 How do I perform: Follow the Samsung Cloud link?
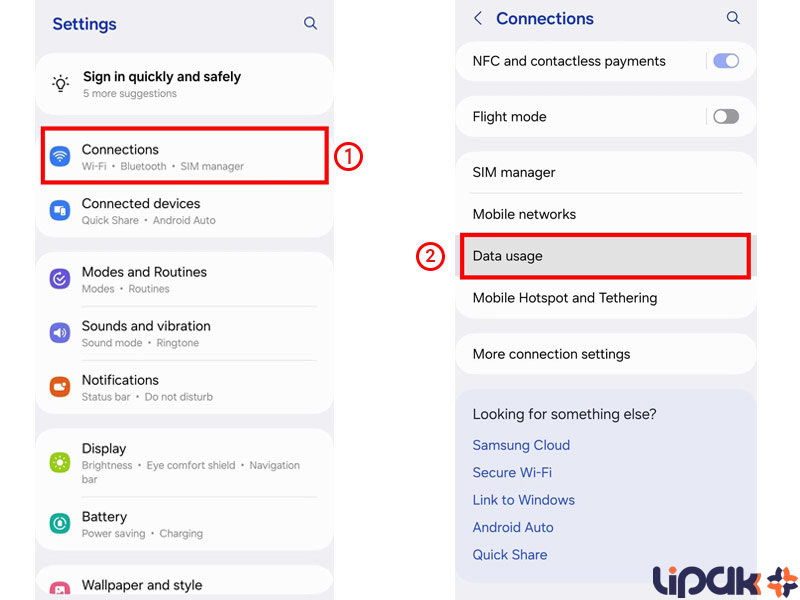[521, 445]
